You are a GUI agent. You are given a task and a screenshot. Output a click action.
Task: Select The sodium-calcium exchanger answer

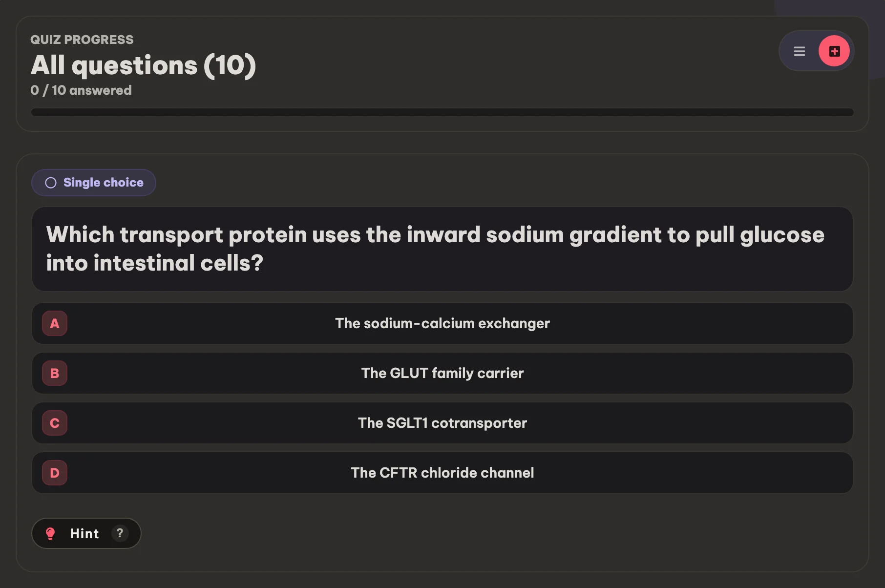click(442, 323)
